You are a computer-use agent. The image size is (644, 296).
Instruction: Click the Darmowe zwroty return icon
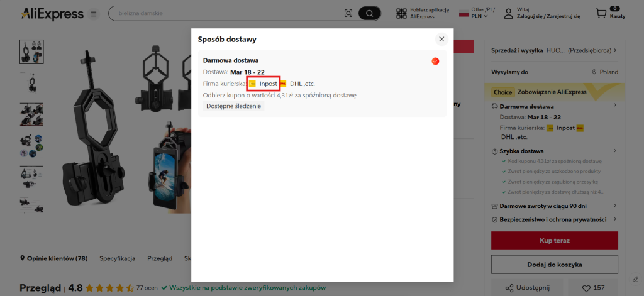click(x=494, y=206)
